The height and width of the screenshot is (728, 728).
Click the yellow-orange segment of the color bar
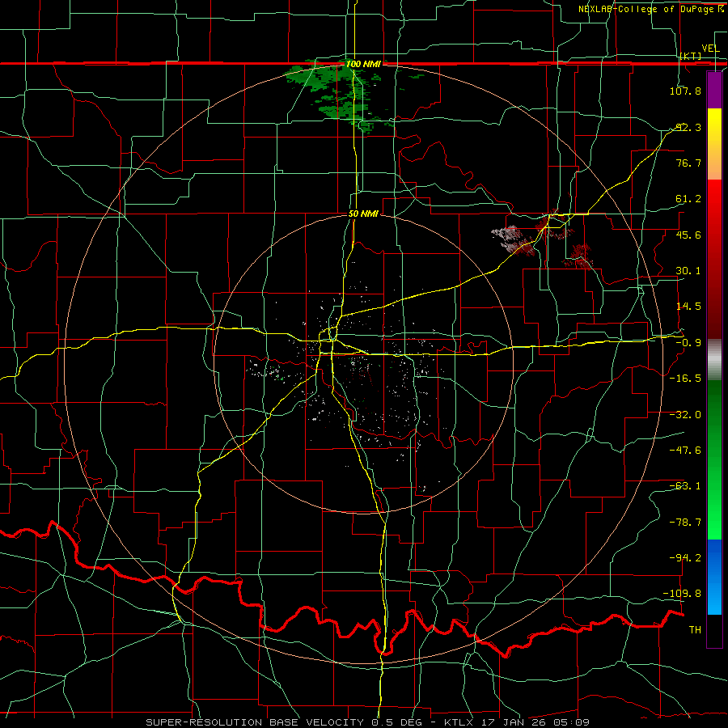tap(714, 144)
